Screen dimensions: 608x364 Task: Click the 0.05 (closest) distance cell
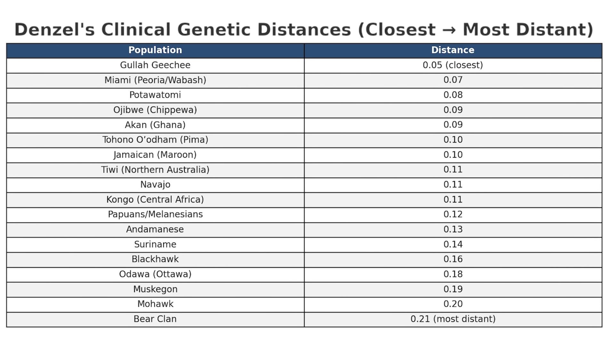(453, 65)
